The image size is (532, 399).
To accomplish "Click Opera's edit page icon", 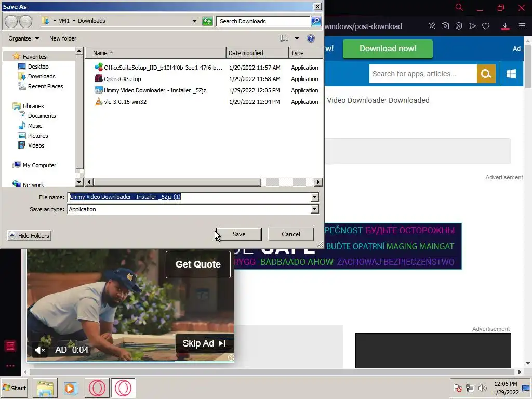I will point(432,26).
